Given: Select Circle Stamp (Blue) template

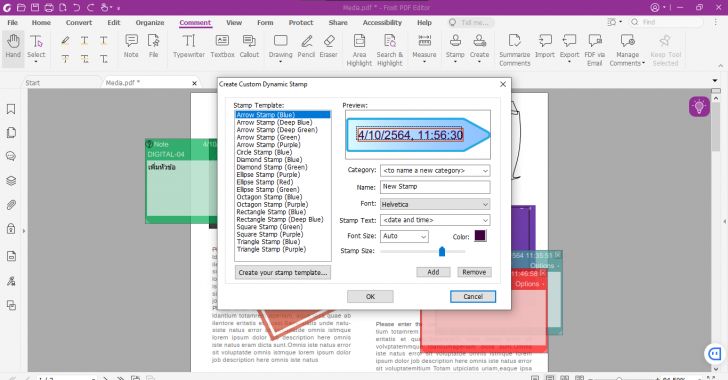Looking at the screenshot, I should click(x=264, y=152).
